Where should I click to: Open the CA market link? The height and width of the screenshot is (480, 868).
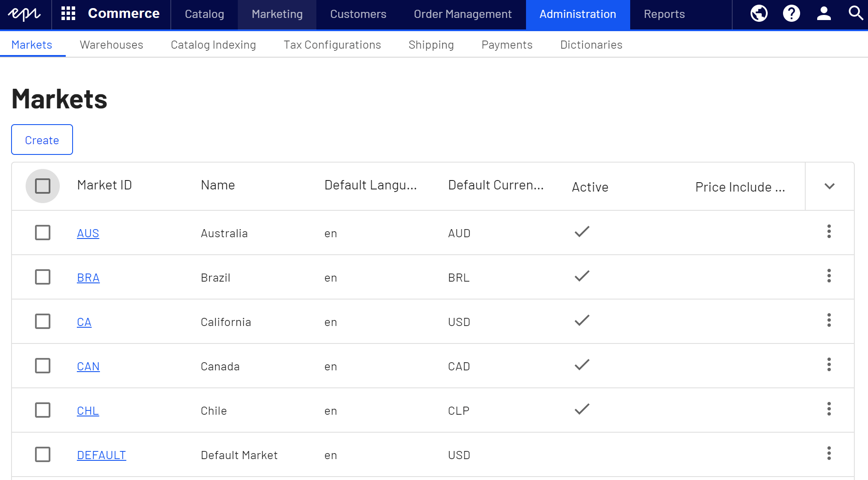click(84, 322)
